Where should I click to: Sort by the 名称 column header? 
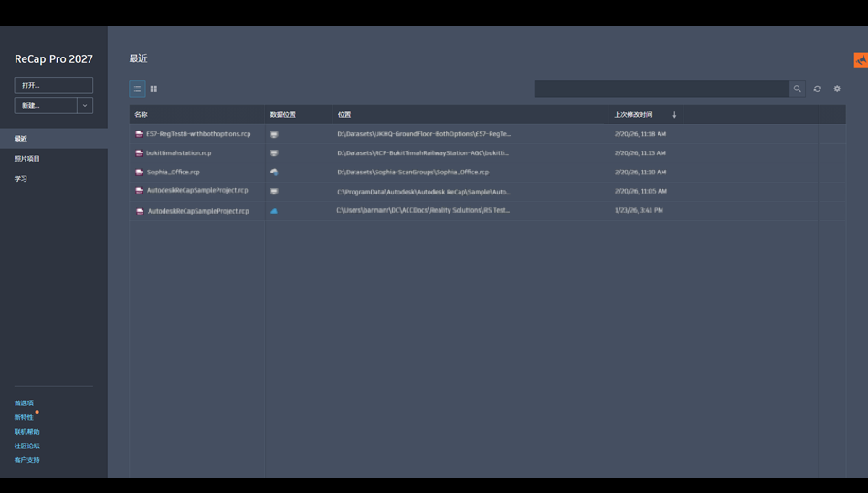(x=141, y=114)
